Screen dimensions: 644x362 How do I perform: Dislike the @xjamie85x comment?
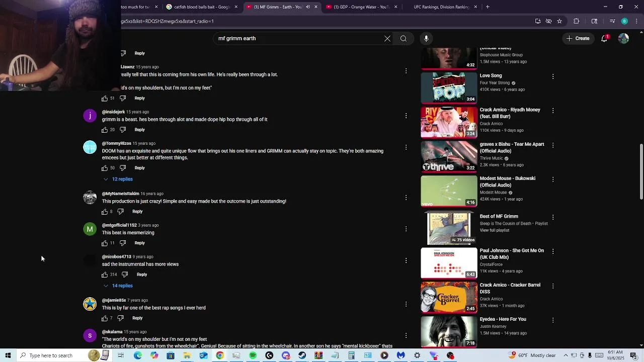120,318
